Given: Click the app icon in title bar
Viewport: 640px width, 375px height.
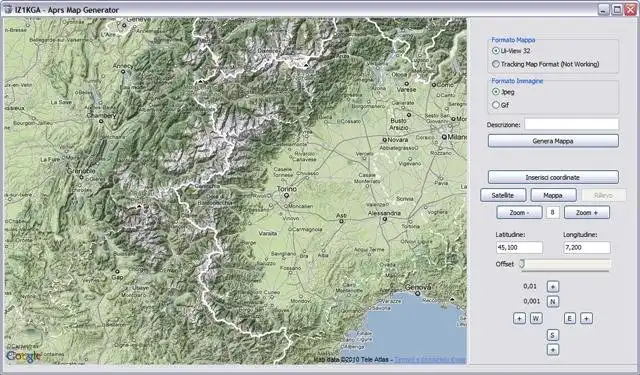Looking at the screenshot, I should (8, 9).
